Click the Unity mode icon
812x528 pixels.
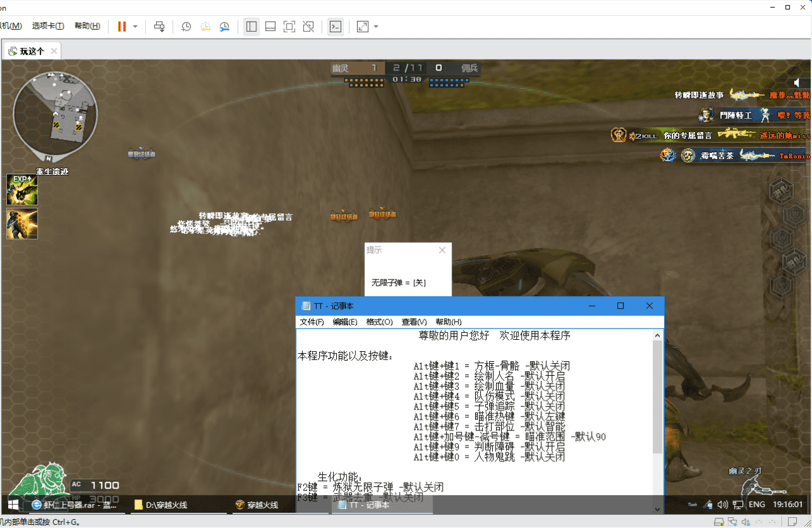point(308,27)
